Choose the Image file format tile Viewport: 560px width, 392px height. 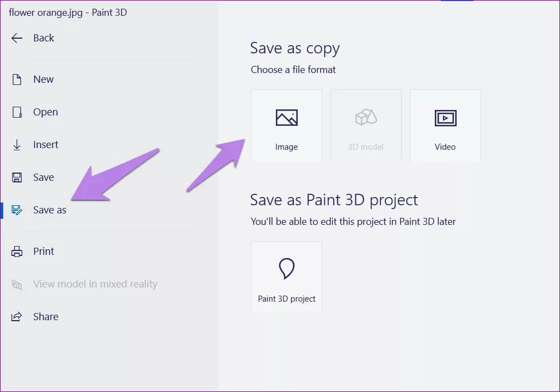286,125
